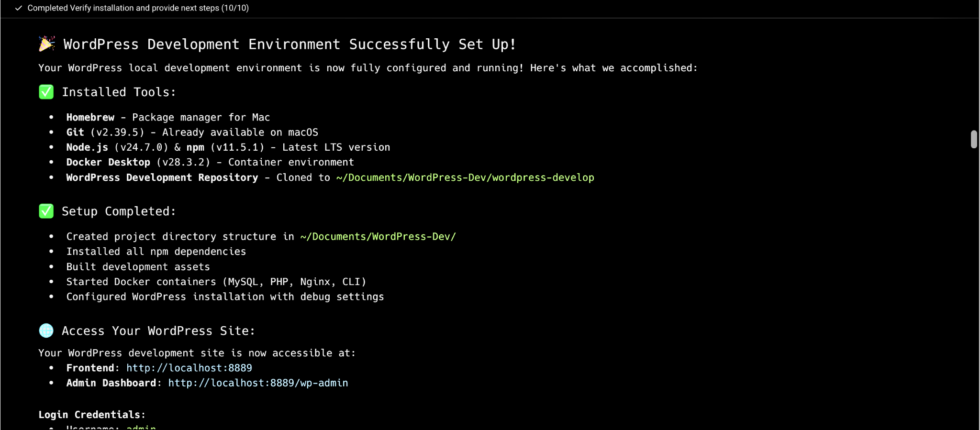Click the bold Git label
This screenshot has height=430, width=980.
(75, 132)
